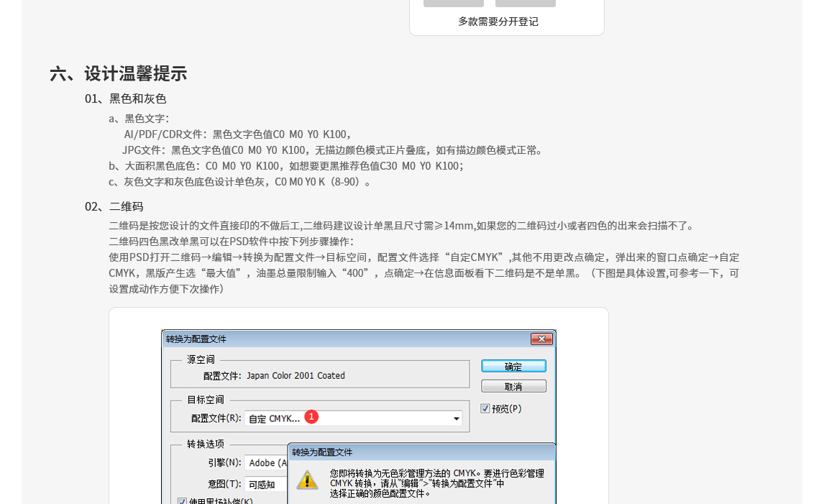Click the 02、二维码 subheading

coord(114,206)
